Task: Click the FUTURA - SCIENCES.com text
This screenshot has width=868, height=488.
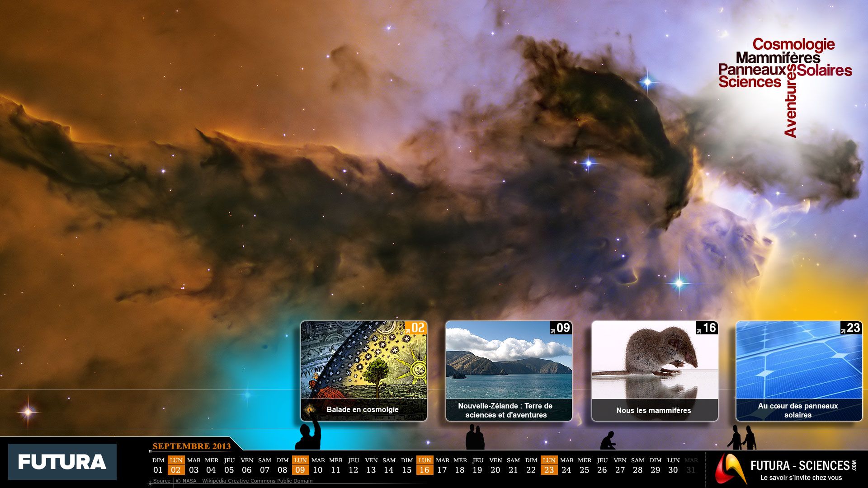Action: click(803, 465)
